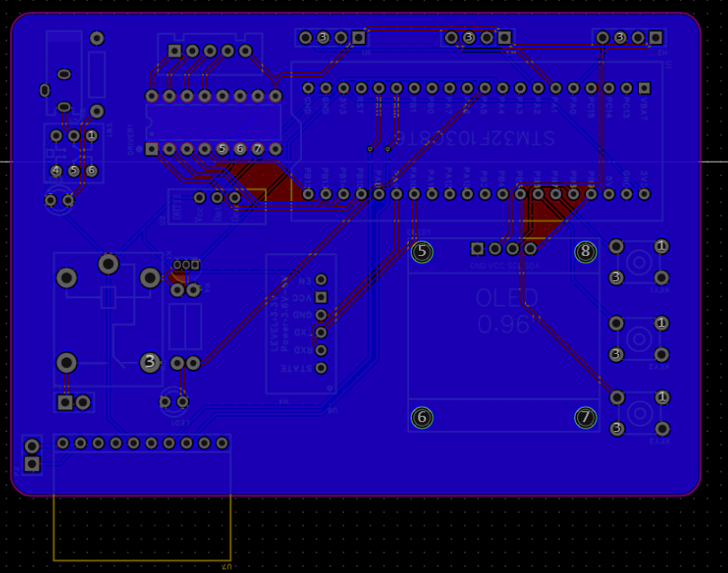Screen dimensions: 728x573
Task: Select pad 3 of button KEY1
Action: (617, 278)
